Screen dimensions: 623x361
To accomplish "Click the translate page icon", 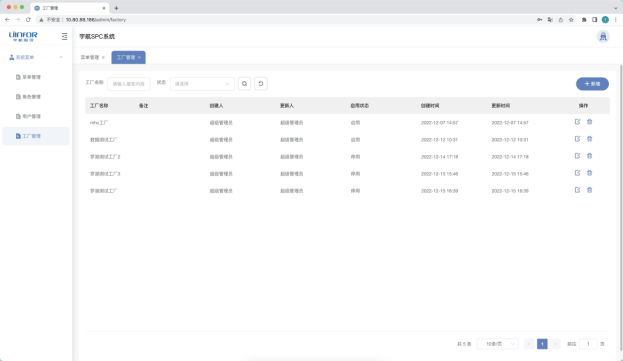I will click(550, 19).
